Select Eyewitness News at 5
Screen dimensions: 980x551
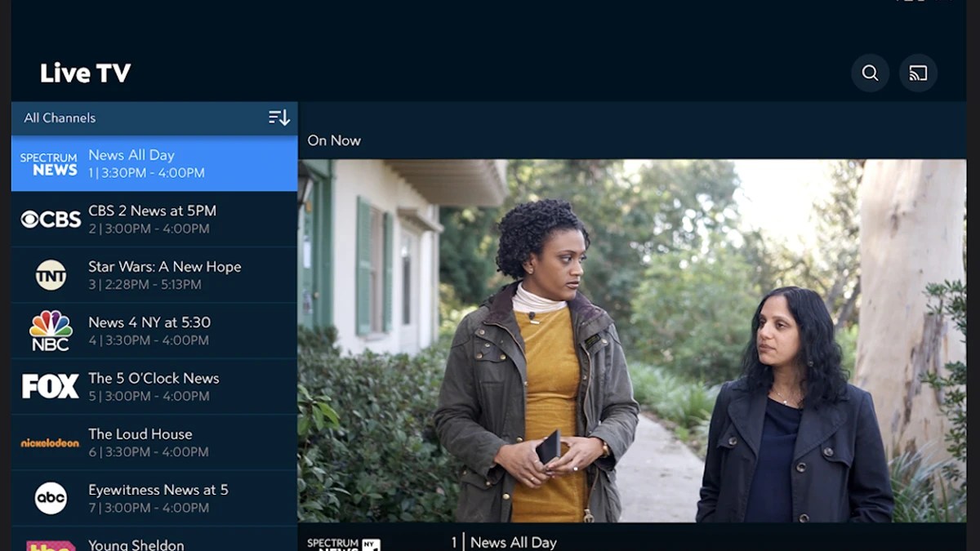163,497
